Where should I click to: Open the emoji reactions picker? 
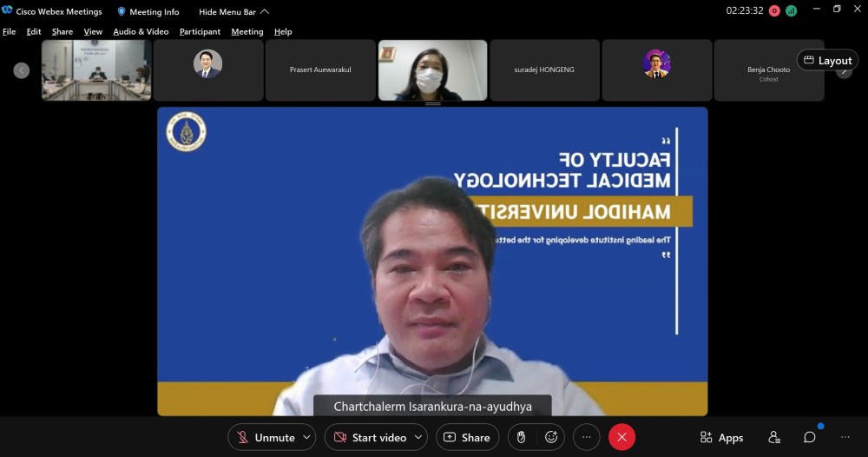click(551, 437)
